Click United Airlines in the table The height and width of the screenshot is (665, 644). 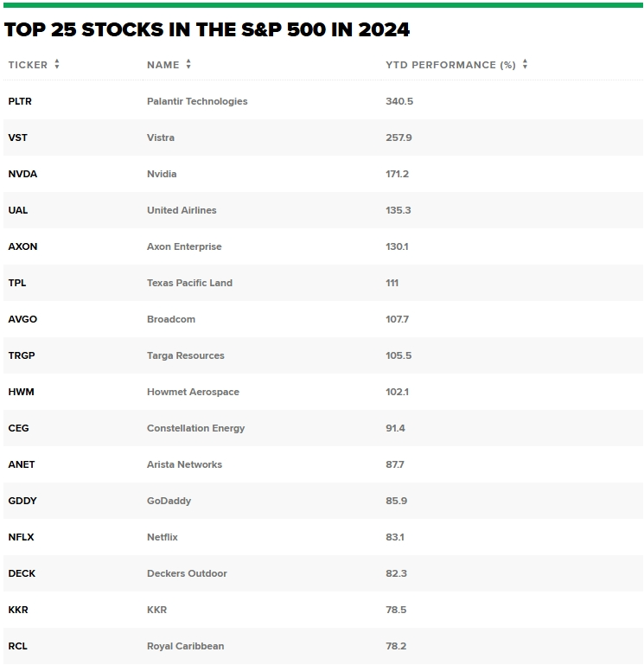[182, 210]
